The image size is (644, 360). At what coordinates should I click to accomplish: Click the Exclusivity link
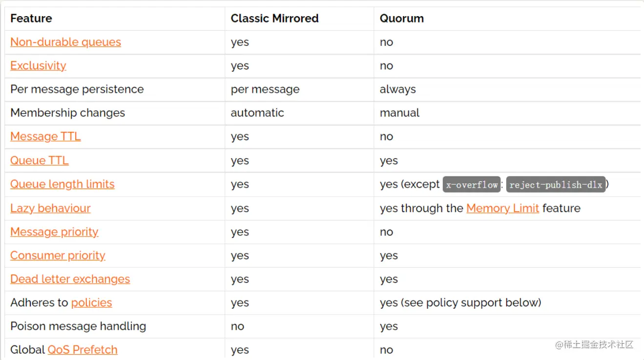click(x=38, y=65)
